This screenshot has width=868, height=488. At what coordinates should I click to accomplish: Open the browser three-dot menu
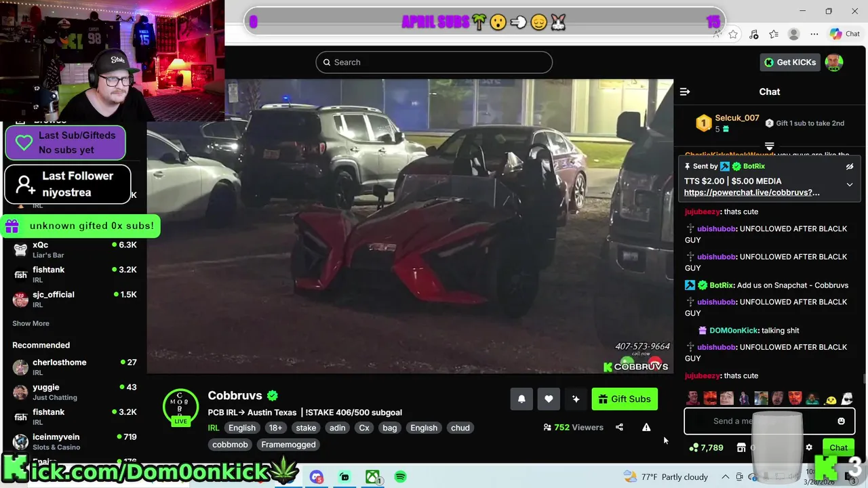click(814, 34)
